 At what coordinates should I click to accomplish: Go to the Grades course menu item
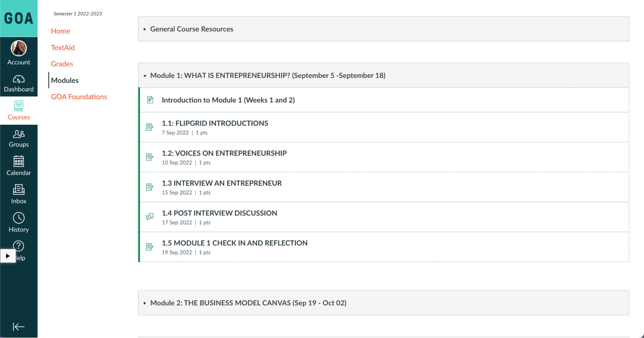pyautogui.click(x=62, y=64)
